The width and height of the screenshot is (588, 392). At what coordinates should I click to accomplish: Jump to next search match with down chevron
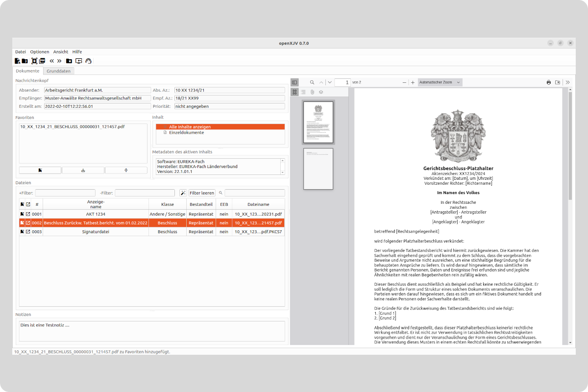(x=330, y=82)
